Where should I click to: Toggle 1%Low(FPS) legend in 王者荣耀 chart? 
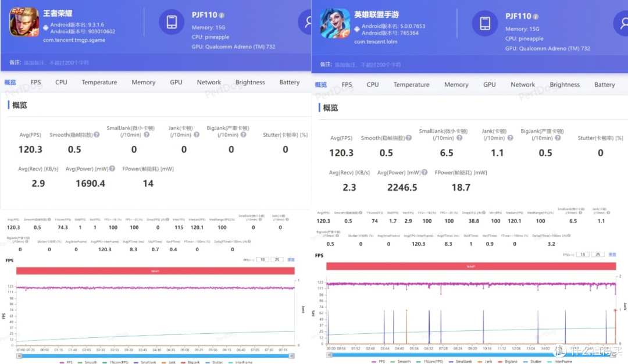(115, 362)
